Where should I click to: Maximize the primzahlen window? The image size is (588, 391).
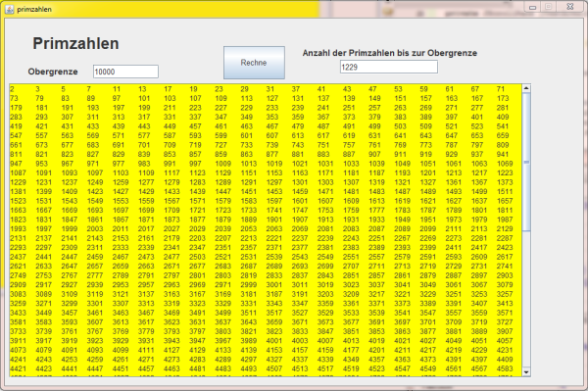[548, 7]
